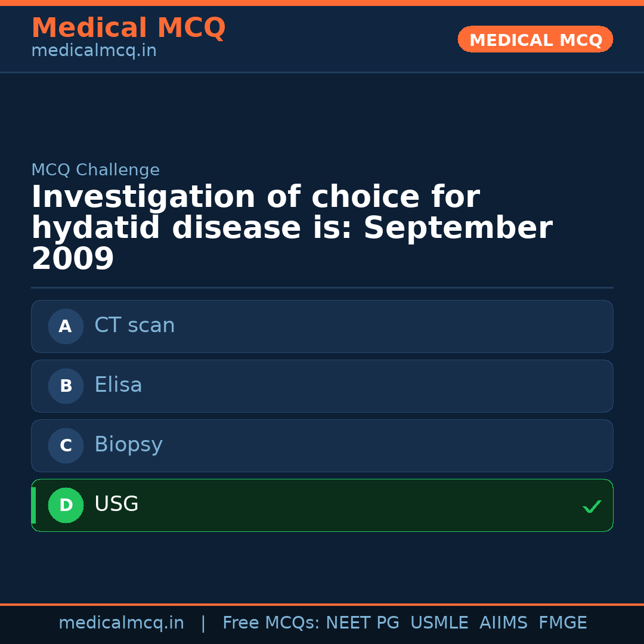The image size is (644, 644).
Task: Visit medicalmcq.in from the header subtitle
Action: 94,50
